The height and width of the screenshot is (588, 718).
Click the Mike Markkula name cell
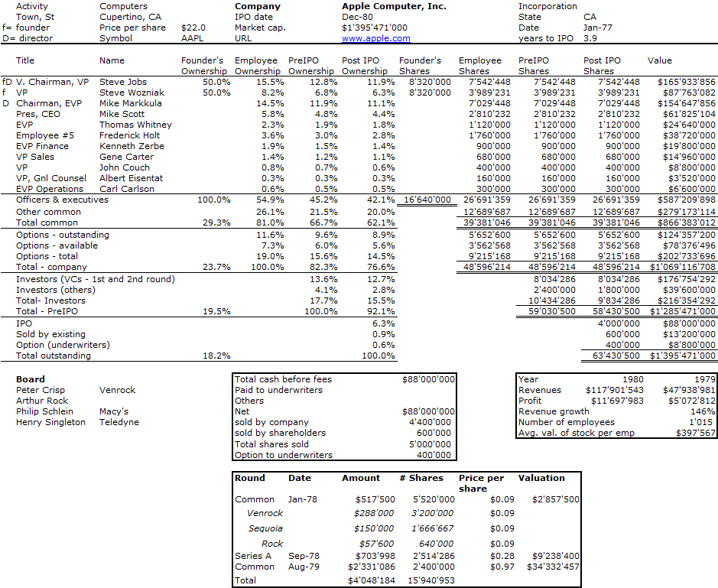(131, 103)
